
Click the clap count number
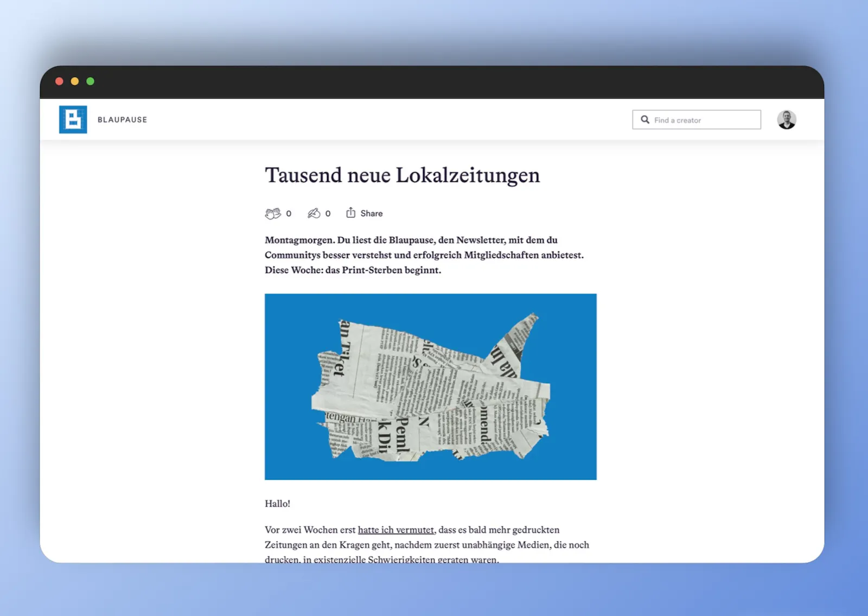[289, 214]
